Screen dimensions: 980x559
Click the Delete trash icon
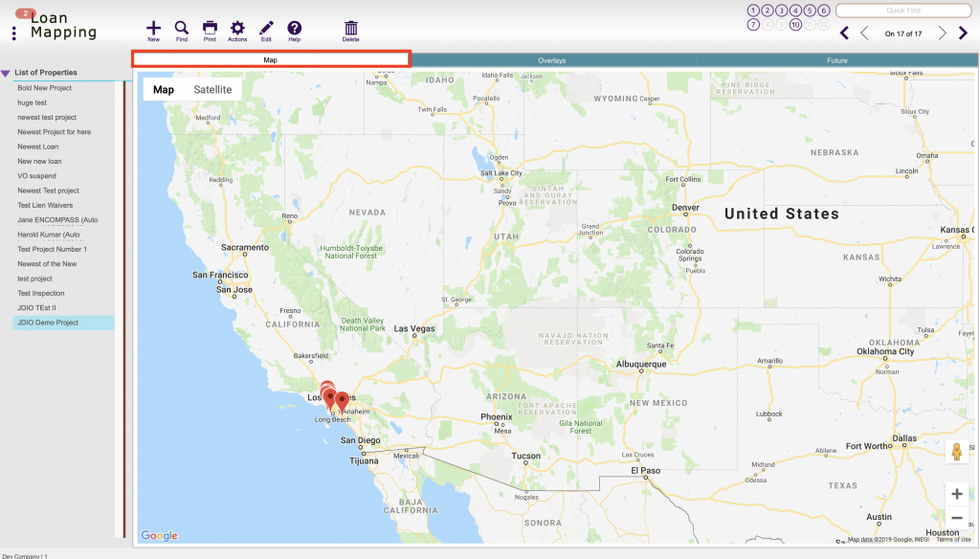(350, 26)
